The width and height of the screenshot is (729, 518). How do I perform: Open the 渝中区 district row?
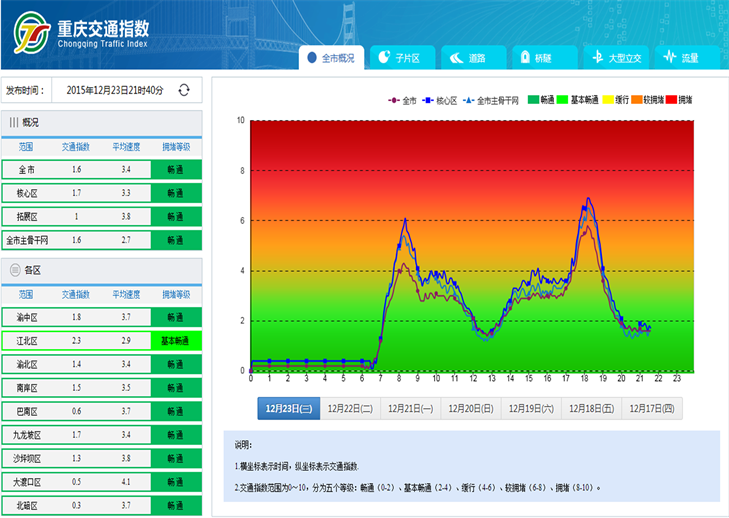101,317
